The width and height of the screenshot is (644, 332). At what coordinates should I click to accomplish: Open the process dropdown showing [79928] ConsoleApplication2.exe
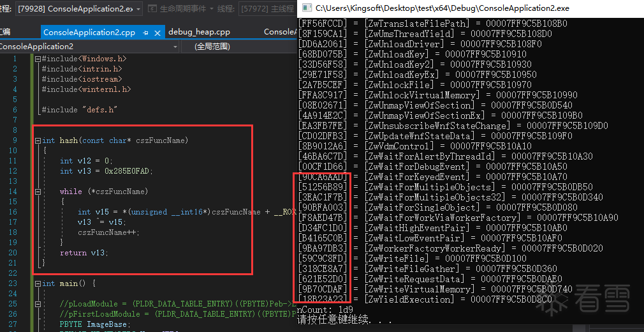coord(79,8)
